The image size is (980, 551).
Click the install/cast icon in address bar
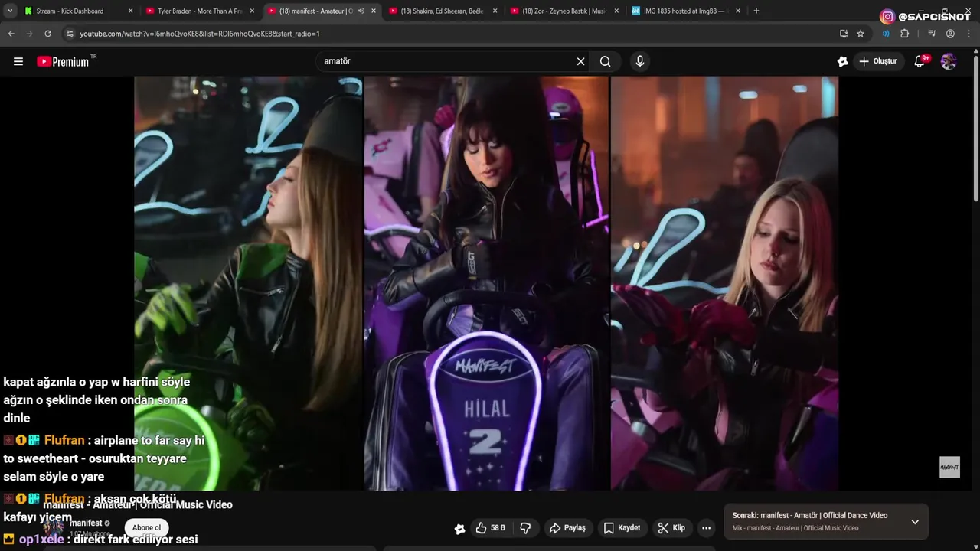(x=844, y=34)
